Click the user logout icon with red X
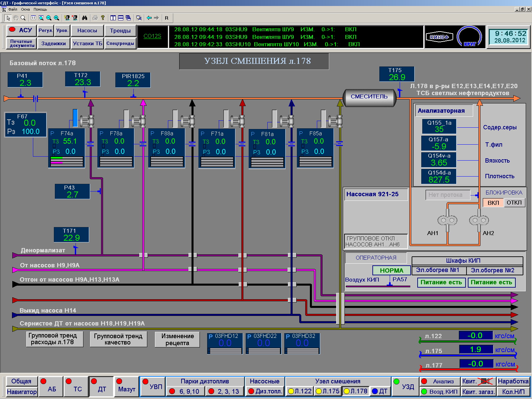This screenshot has height=399, width=532. coord(74,18)
